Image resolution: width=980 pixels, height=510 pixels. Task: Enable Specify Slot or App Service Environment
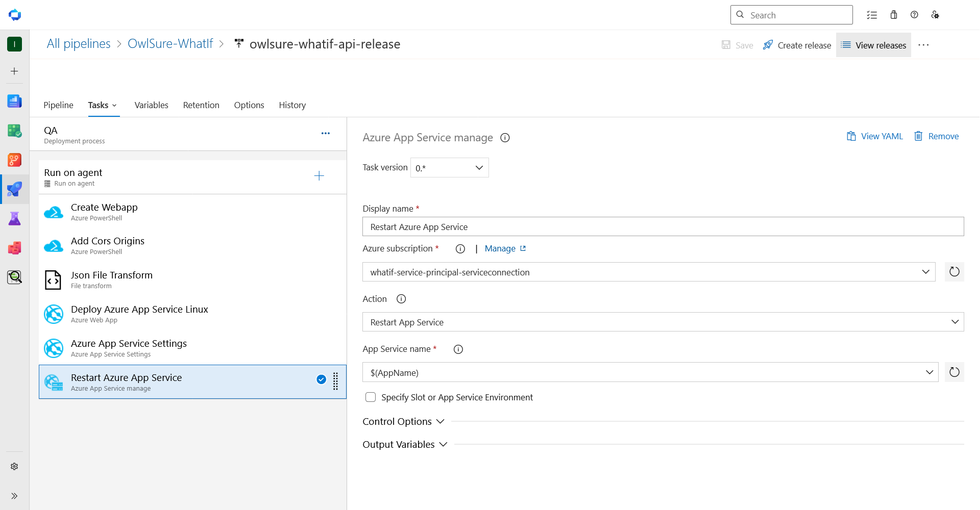[371, 397]
